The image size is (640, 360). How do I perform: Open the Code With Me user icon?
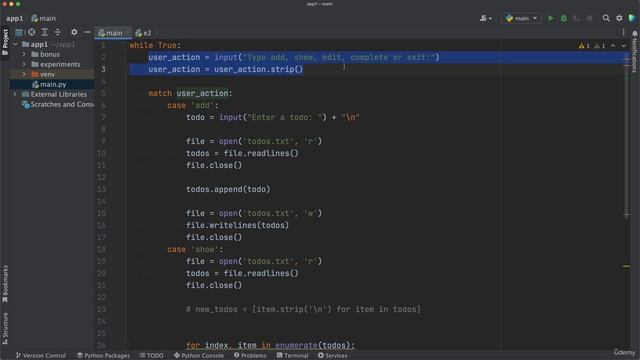click(x=485, y=18)
